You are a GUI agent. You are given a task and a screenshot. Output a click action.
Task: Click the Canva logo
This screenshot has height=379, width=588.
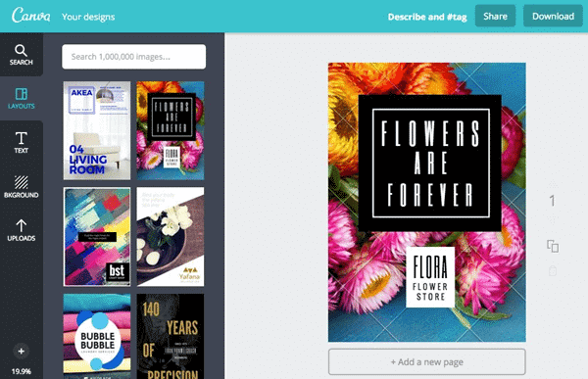(x=30, y=16)
